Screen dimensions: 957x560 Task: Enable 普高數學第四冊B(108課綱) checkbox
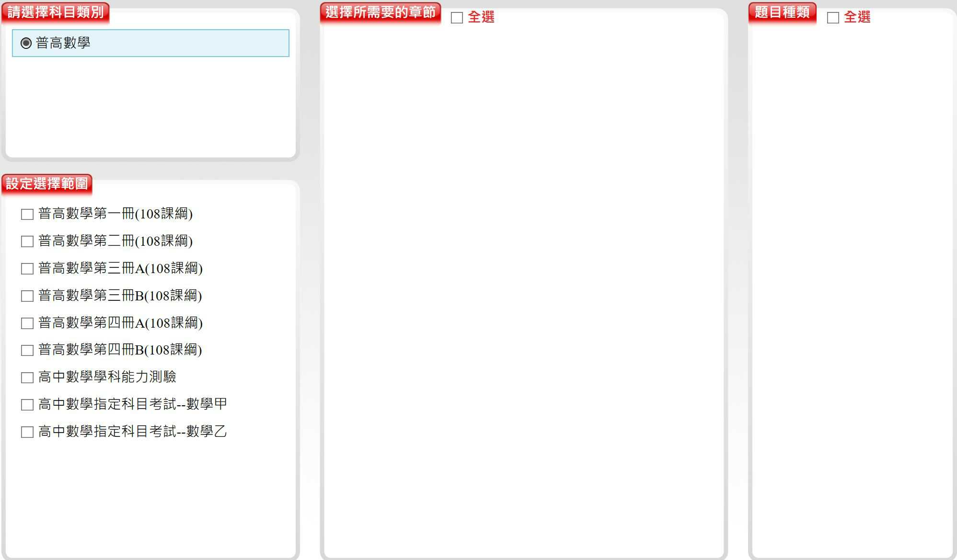[27, 350]
